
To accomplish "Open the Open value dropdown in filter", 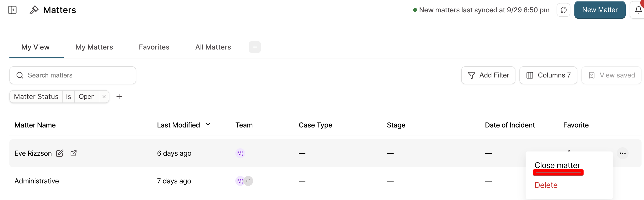I will pyautogui.click(x=87, y=97).
